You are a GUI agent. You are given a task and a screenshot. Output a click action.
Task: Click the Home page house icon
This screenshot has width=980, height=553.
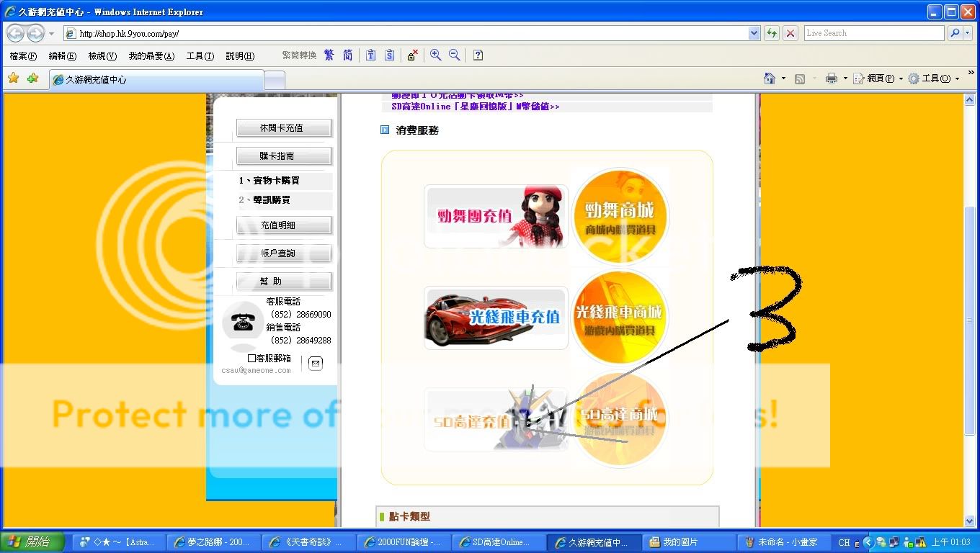tap(770, 78)
